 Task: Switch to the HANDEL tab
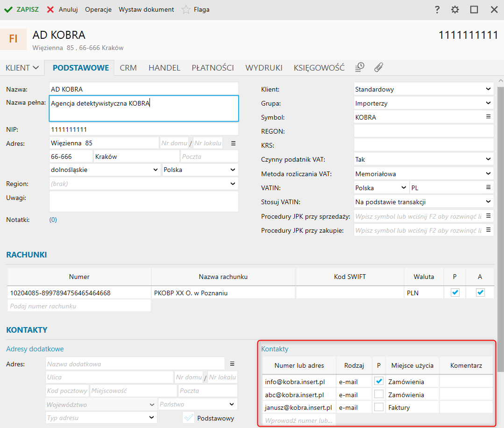(x=164, y=68)
